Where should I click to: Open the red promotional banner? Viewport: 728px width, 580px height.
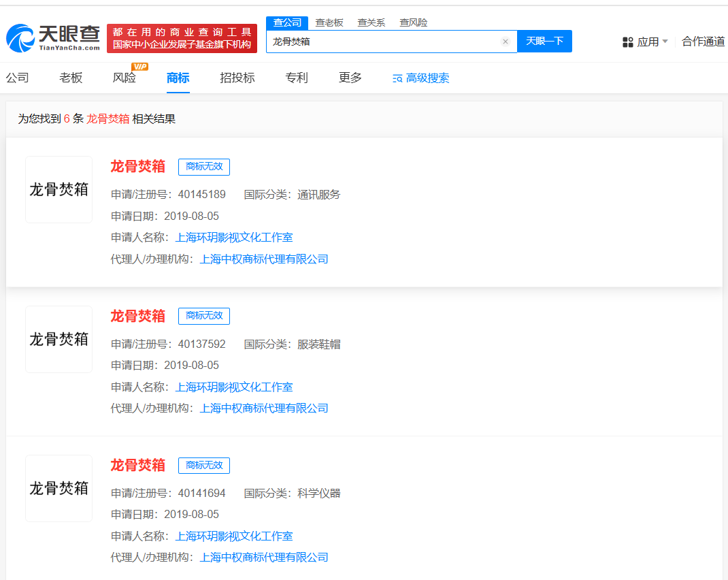[x=182, y=39]
